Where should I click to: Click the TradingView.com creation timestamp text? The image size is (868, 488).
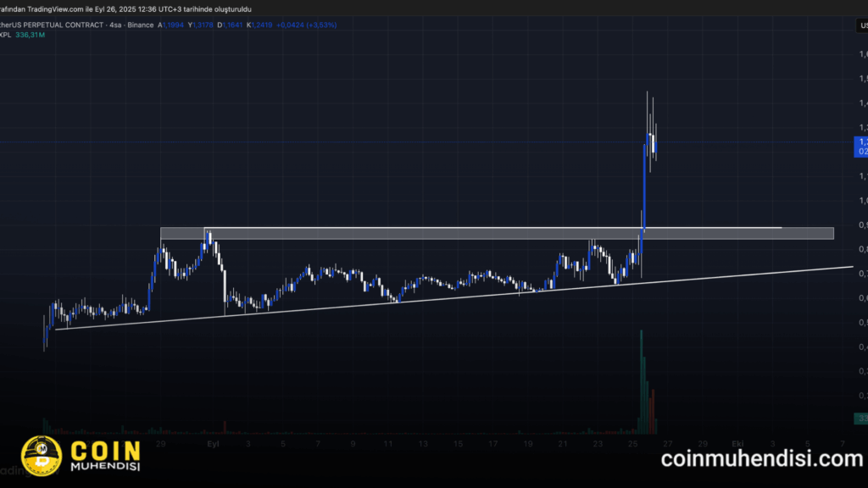[127, 8]
